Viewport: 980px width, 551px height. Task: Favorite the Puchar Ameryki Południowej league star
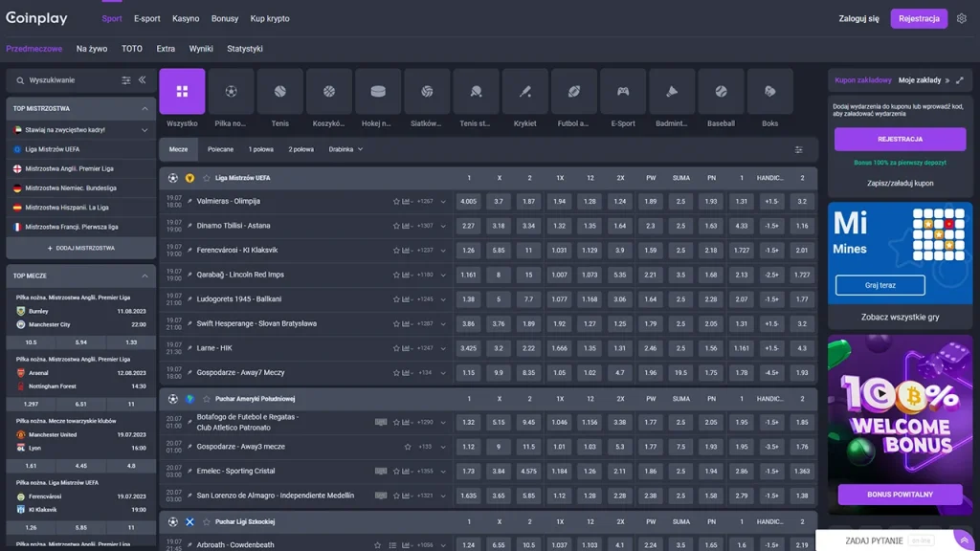click(x=207, y=399)
